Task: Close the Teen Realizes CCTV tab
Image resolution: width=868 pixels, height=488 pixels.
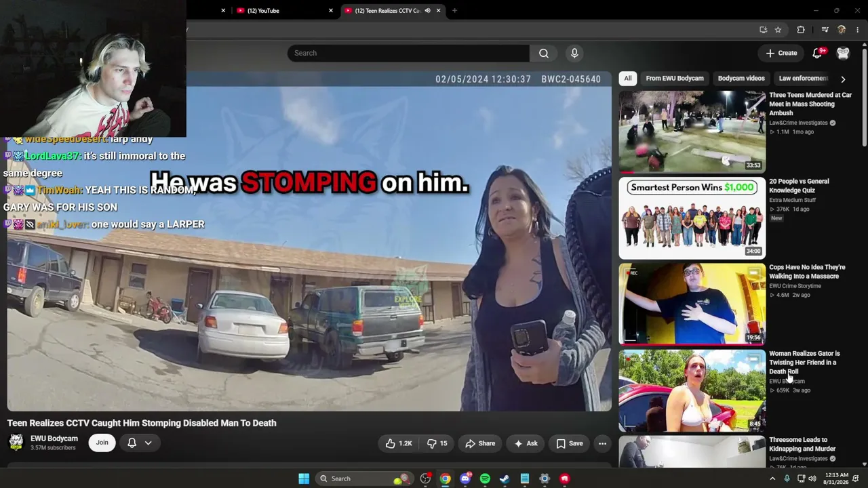Action: pos(439,11)
